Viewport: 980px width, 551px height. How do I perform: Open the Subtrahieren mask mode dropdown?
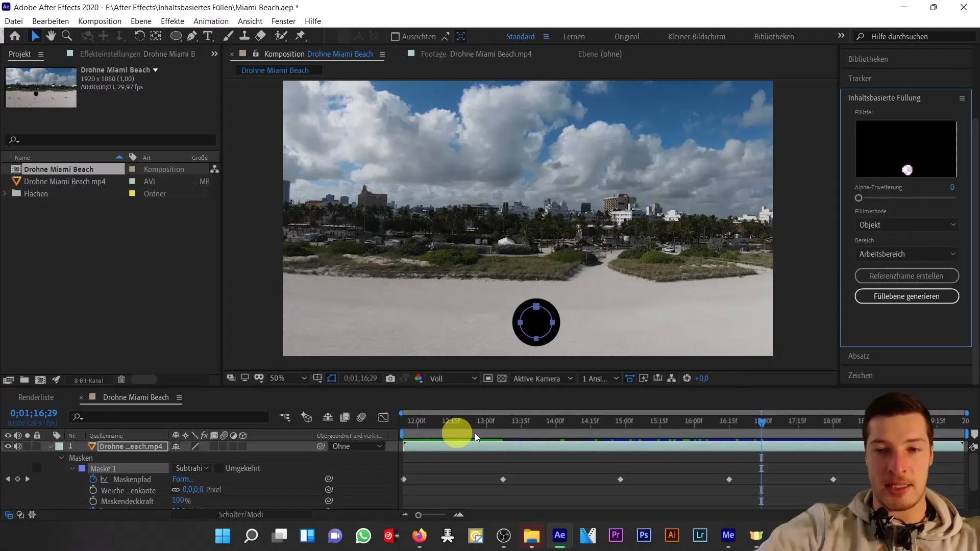pos(191,468)
